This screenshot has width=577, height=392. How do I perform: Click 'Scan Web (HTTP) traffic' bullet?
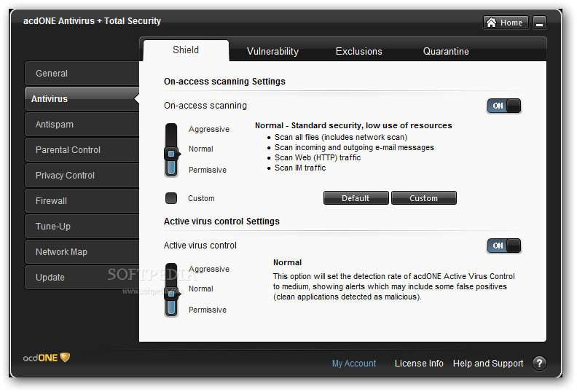(x=318, y=157)
